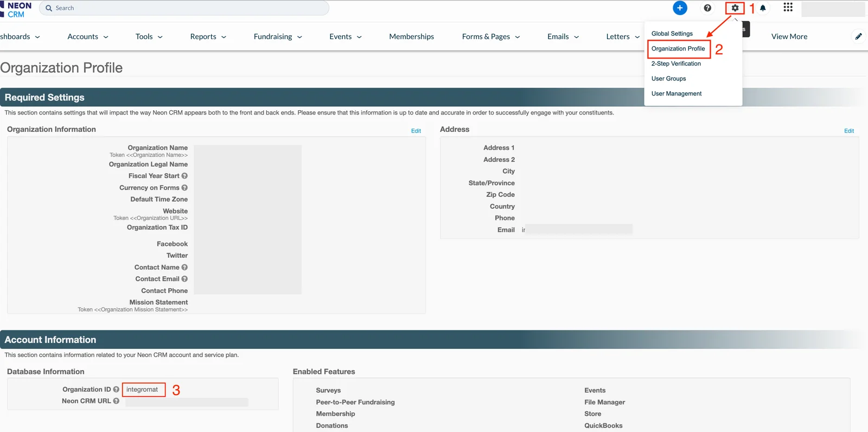Click the View More link
Viewport: 868px width, 432px height.
click(x=789, y=36)
